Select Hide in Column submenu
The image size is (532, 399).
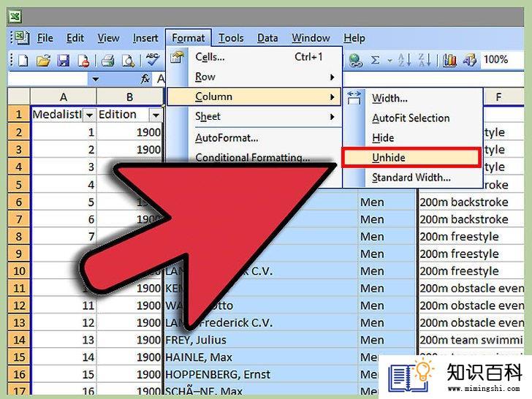tap(413, 137)
